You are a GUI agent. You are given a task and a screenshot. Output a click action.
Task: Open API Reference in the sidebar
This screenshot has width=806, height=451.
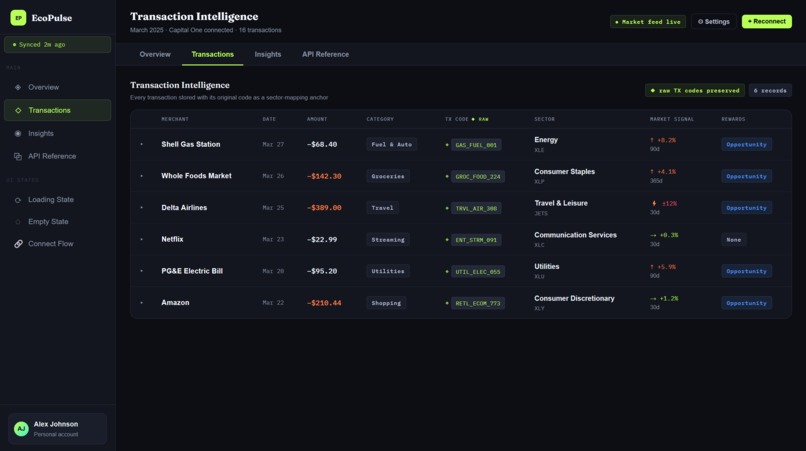coord(58,156)
